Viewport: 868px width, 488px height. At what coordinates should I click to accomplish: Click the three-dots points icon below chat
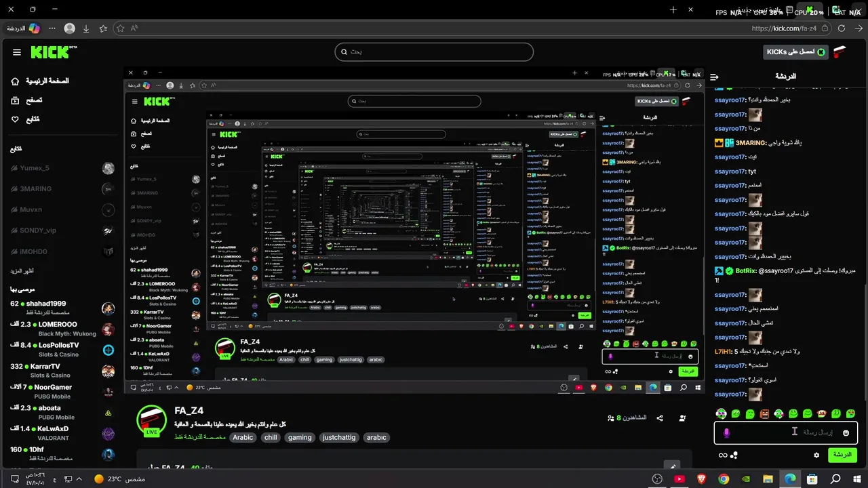click(x=734, y=455)
